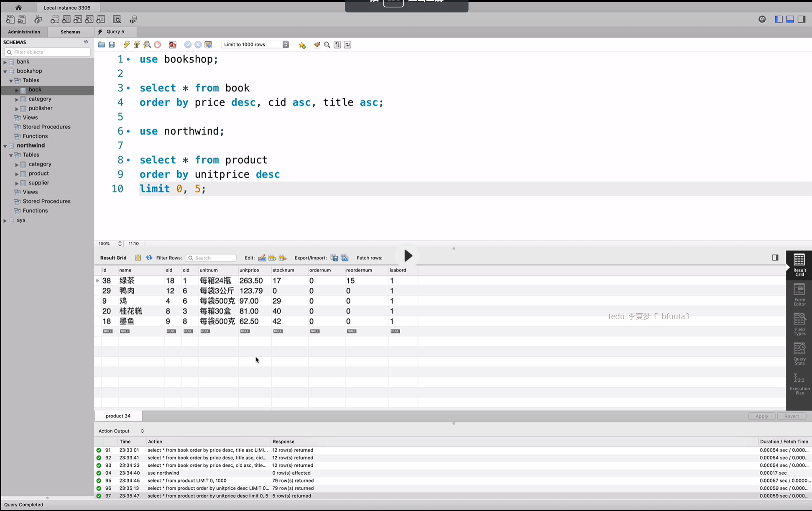Toggle the right secondary sidebar icon

point(802,19)
